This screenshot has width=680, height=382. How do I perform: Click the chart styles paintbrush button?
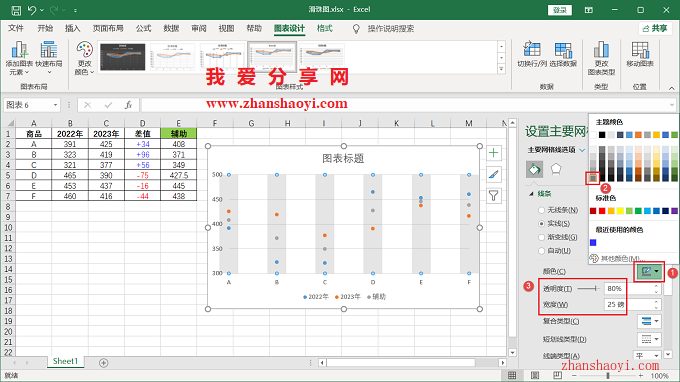pos(494,174)
